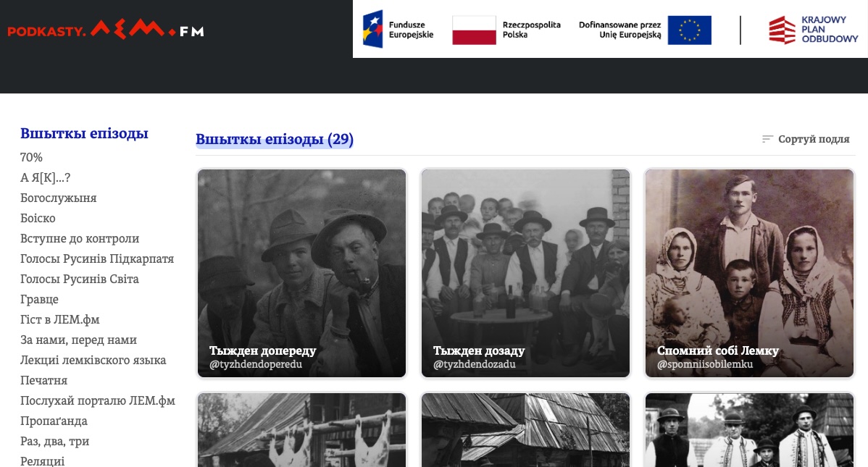This screenshot has height=467, width=868.
Task: Click the Rzeczpospolita Polska flag icon
Action: tap(474, 30)
